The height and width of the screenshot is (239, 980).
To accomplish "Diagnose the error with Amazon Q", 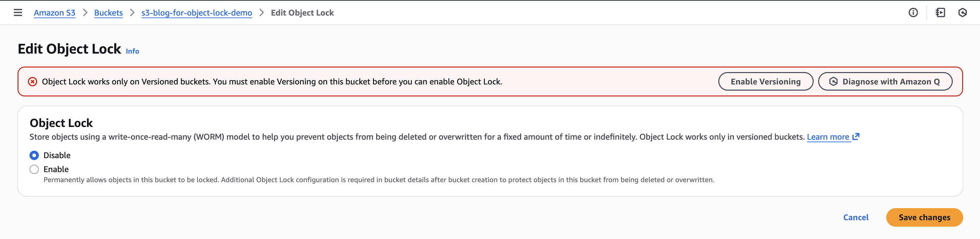I will 885,81.
